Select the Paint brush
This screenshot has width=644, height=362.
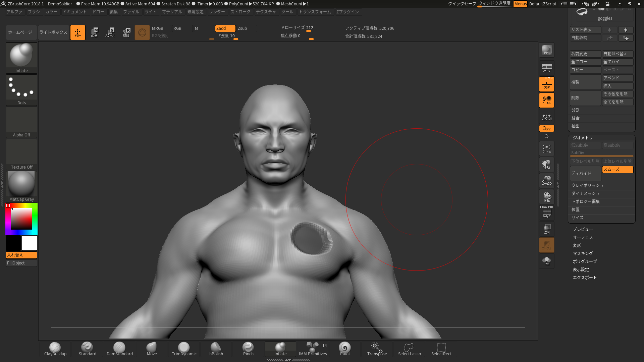pyautogui.click(x=345, y=349)
